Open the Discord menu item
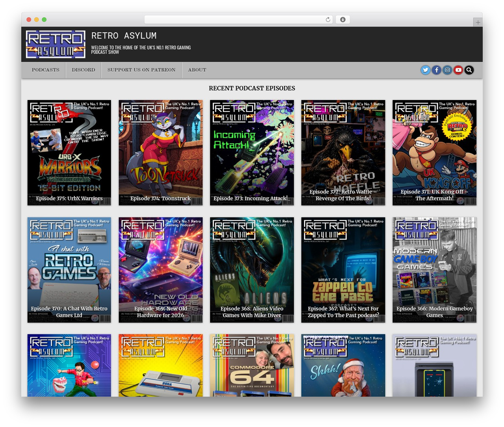Viewport: 504px width, 427px height. click(83, 70)
